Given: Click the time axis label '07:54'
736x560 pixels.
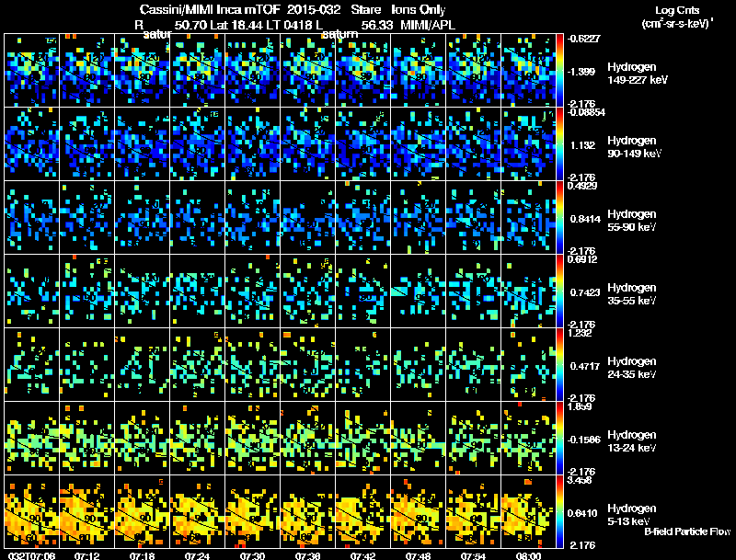Looking at the screenshot, I should (473, 555).
